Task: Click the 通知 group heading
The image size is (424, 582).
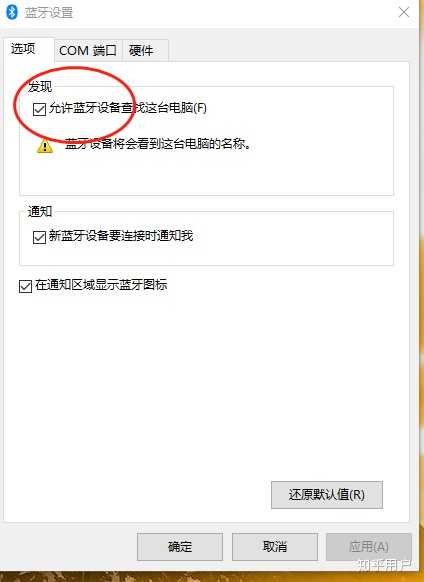Action: (40, 212)
